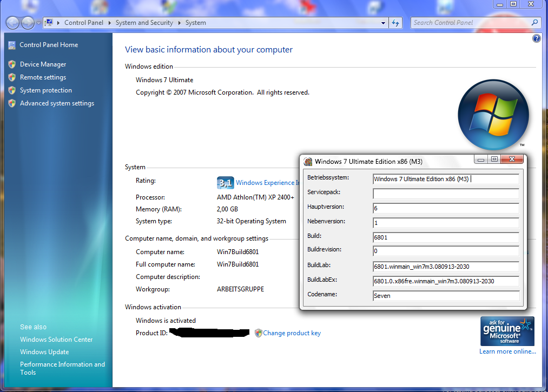Click the ask for genuine Microsoft badge
Image resolution: width=548 pixels, height=392 pixels.
(x=507, y=331)
